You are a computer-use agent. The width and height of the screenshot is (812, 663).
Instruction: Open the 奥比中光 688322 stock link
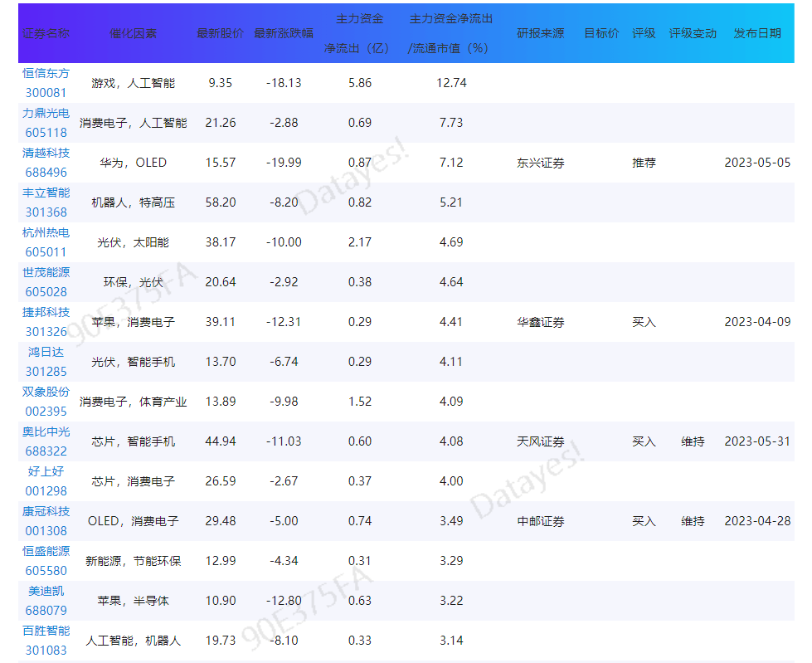click(46, 441)
